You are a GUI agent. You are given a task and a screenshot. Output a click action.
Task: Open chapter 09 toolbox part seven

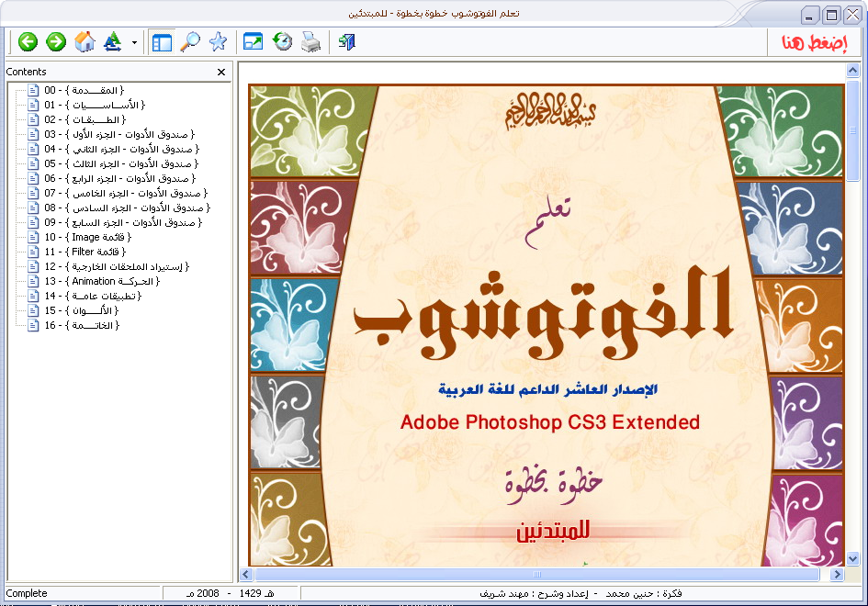coord(123,222)
